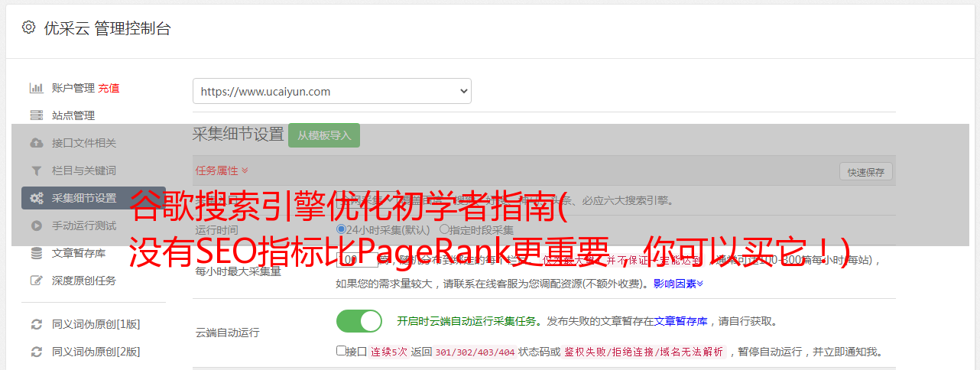Click the green 从模板导入 button
This screenshot has height=370, width=980.
(324, 135)
